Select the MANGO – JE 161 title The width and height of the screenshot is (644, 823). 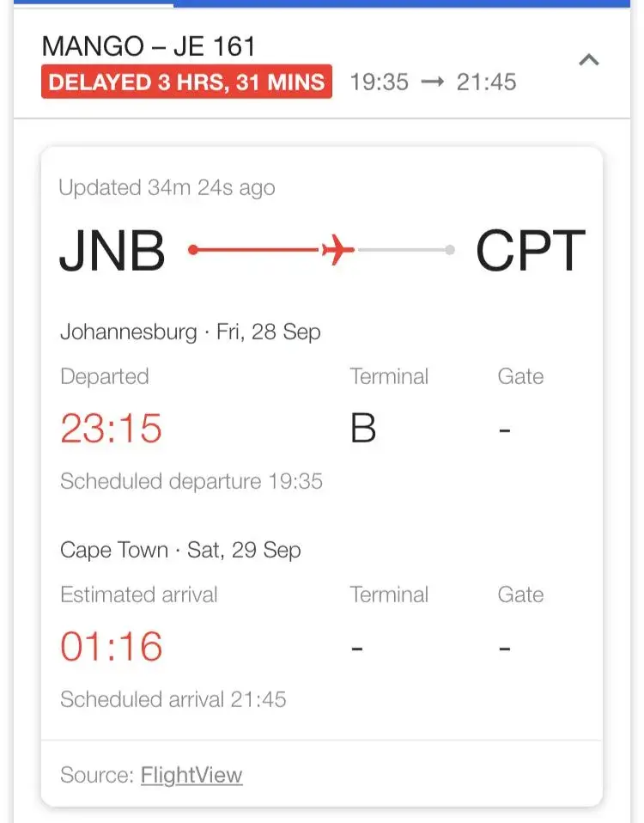149,46
